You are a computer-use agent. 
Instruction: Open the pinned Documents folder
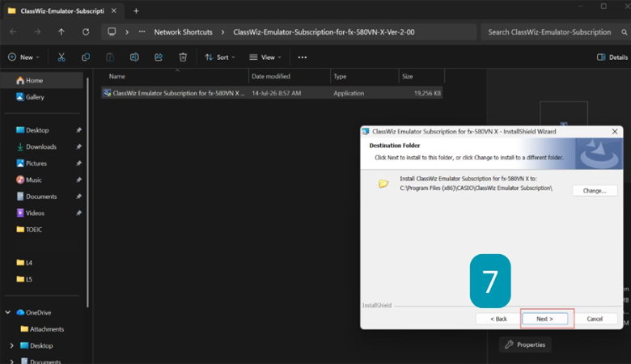point(41,197)
